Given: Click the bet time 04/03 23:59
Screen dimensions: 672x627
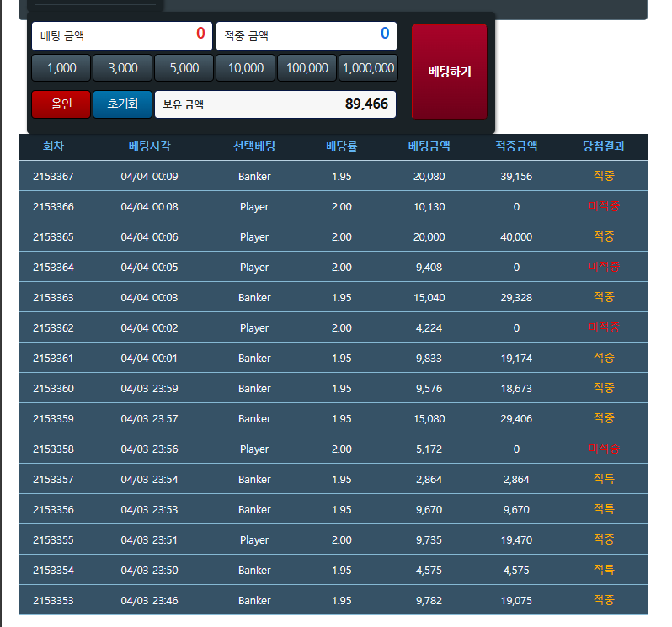Looking at the screenshot, I should click(149, 389).
